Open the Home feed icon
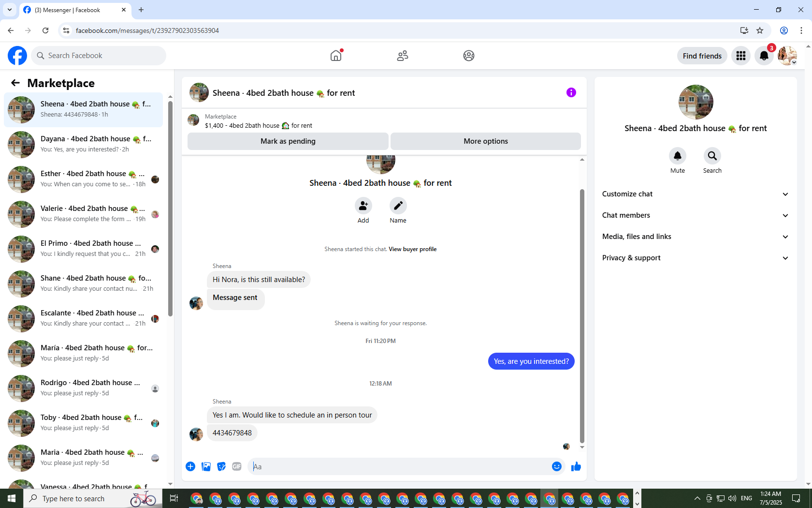 [336, 56]
